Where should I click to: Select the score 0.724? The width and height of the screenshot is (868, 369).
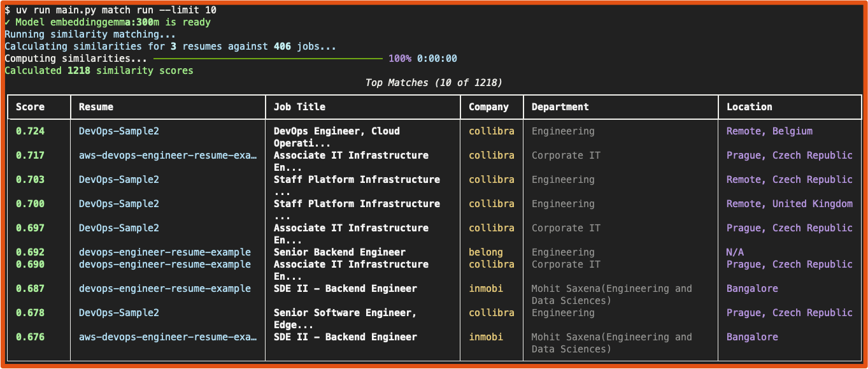click(30, 131)
